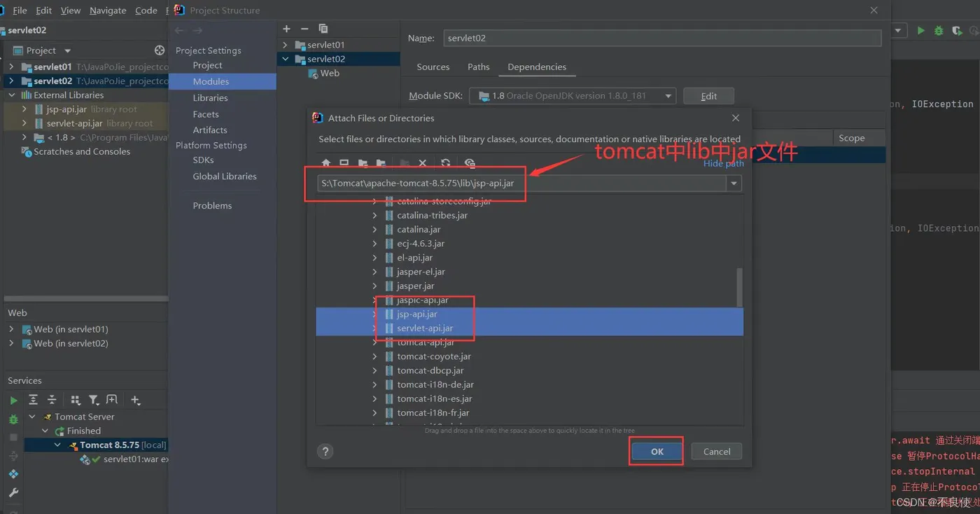Screen dimensions: 980x514
Task: Open the Module SDK combo box
Action: click(x=573, y=96)
